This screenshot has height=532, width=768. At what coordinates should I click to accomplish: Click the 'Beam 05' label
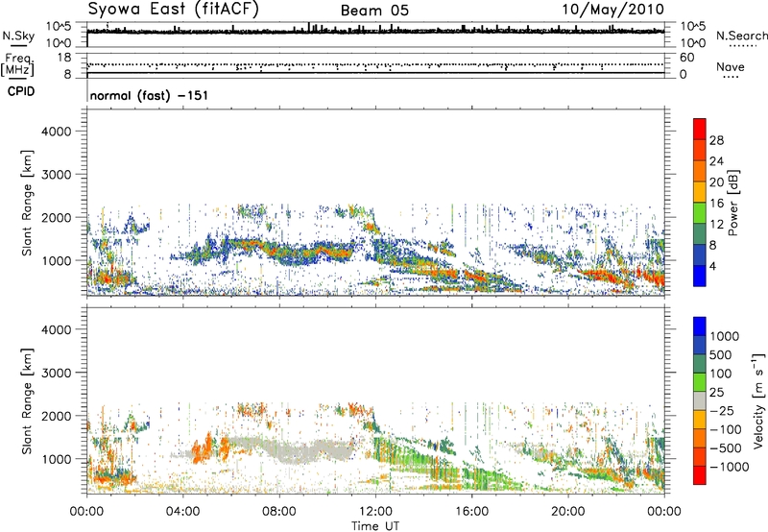[374, 11]
